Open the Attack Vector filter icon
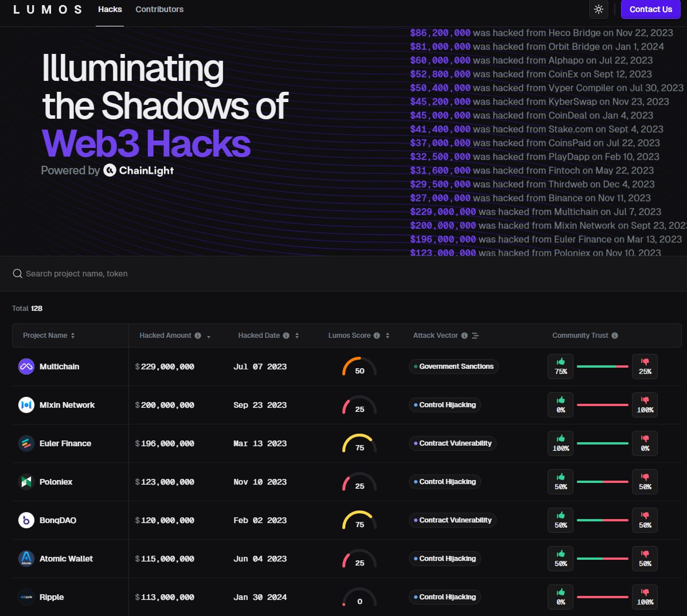This screenshot has height=616, width=687. pyautogui.click(x=475, y=336)
